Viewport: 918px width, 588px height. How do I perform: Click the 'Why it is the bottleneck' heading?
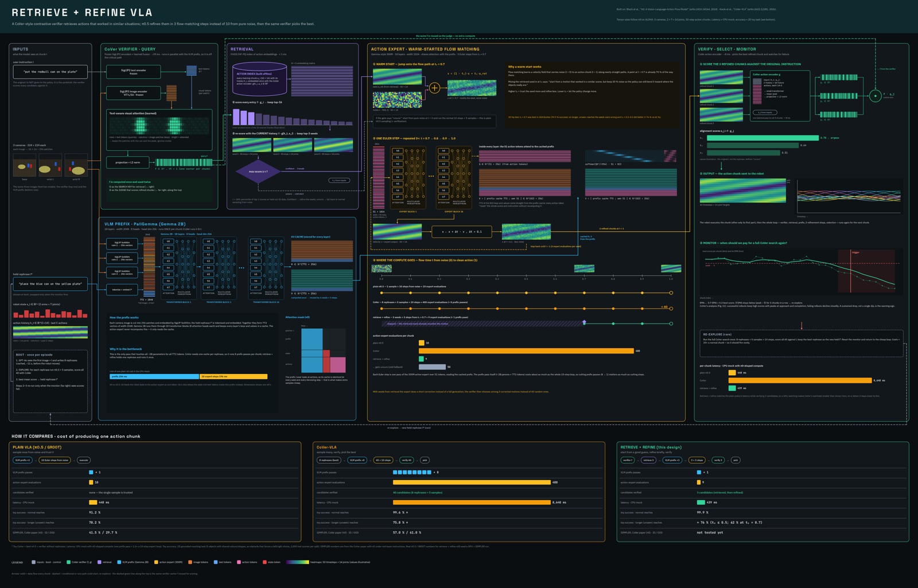[x=126, y=349]
